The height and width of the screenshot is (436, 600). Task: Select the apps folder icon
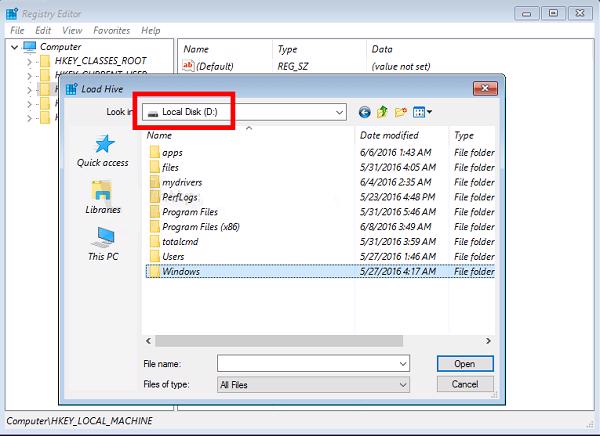(x=155, y=152)
